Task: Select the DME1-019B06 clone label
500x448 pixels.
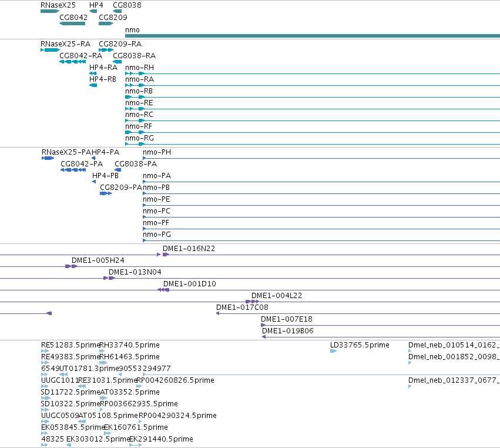Action: coord(288,331)
